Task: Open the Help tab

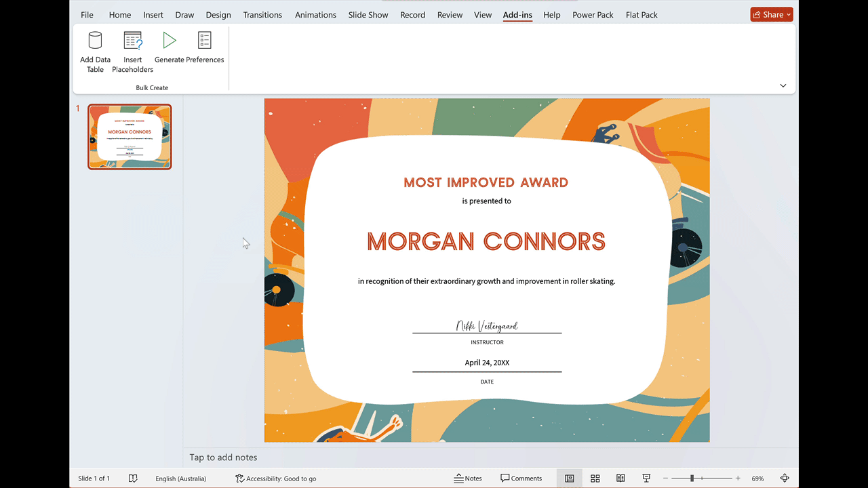Action: pyautogui.click(x=552, y=15)
